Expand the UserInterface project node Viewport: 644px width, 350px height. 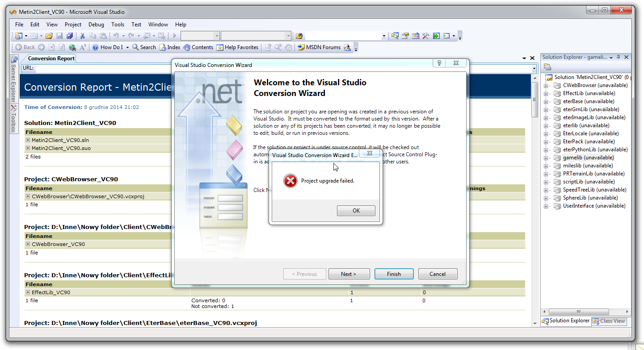click(546, 206)
